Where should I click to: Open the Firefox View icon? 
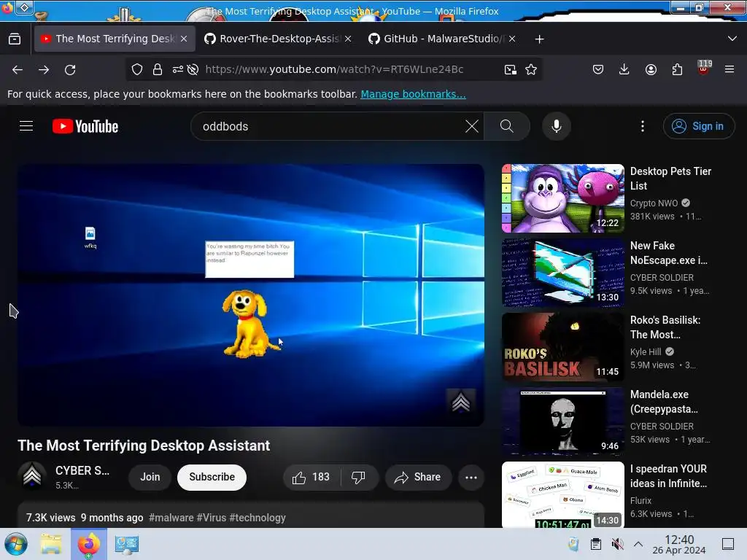coord(15,39)
